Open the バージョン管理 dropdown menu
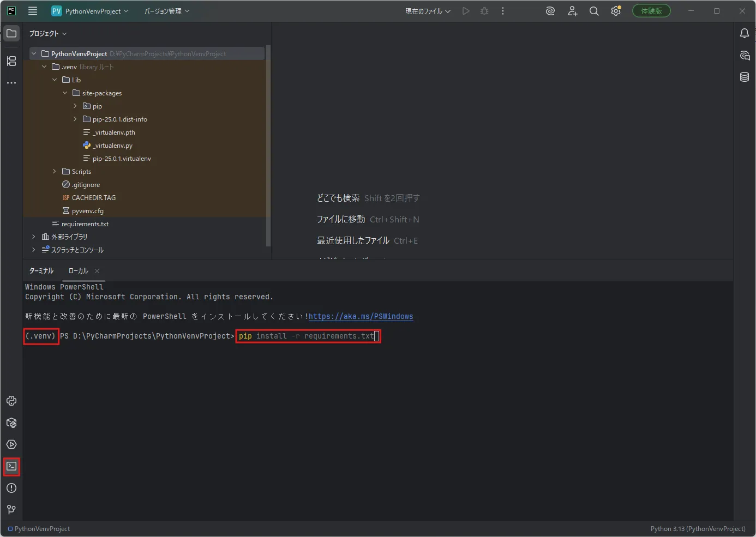The width and height of the screenshot is (756, 537). [x=166, y=11]
